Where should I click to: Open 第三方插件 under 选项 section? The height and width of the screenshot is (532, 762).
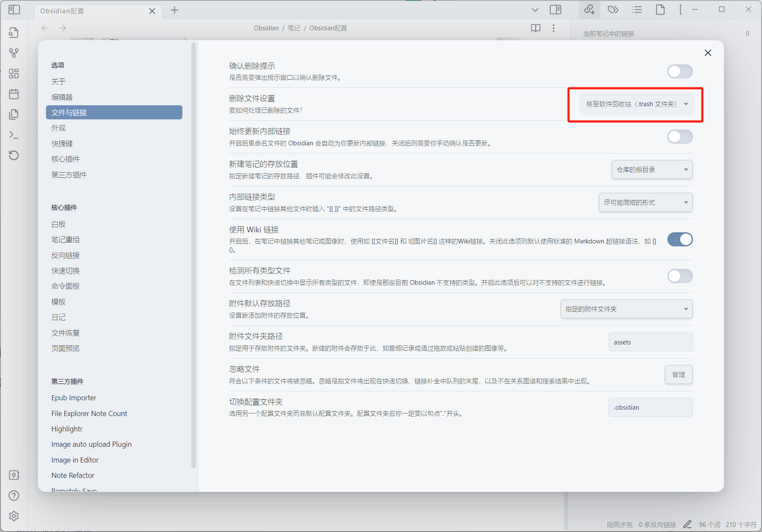pyautogui.click(x=114, y=175)
